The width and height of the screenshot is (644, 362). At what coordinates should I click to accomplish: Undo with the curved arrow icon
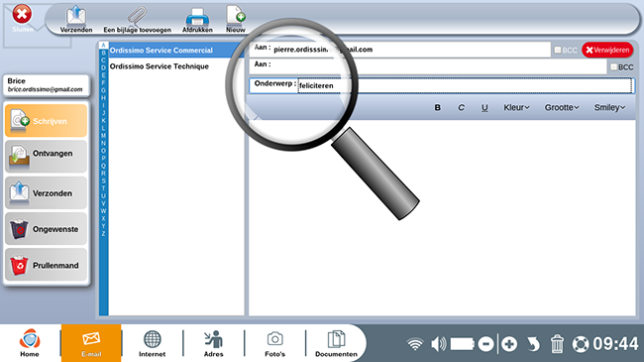(x=533, y=344)
